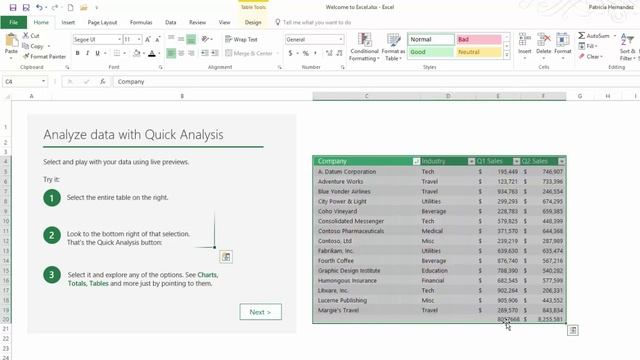
Task: Decrease font size
Action: tap(158, 39)
